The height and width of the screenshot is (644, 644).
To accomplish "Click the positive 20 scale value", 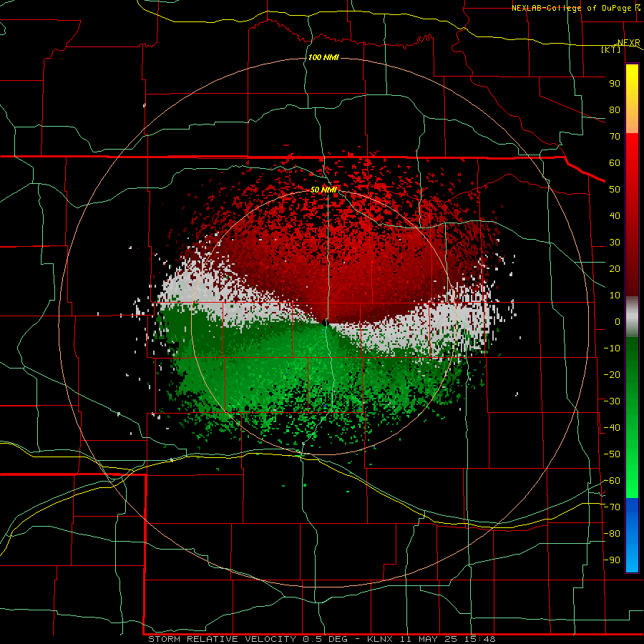I will pos(615,269).
